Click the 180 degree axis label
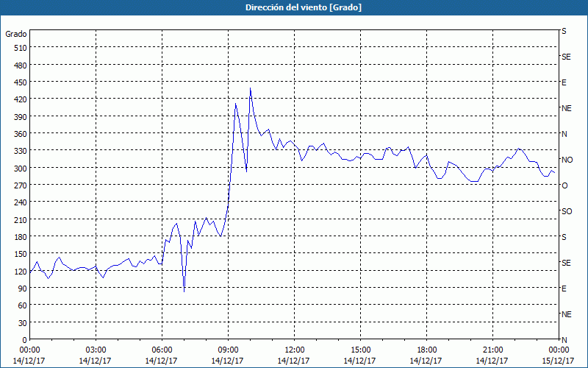The width and height of the screenshot is (588, 368). pos(21,237)
